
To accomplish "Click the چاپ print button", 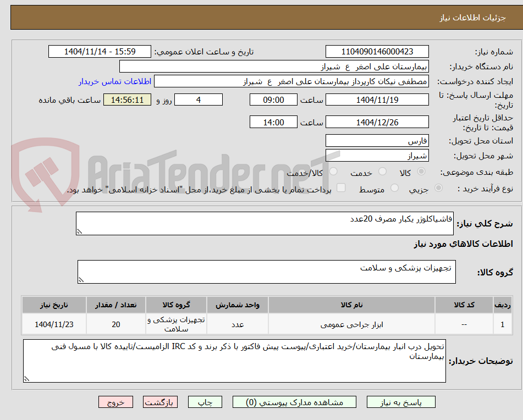I will point(205,402).
